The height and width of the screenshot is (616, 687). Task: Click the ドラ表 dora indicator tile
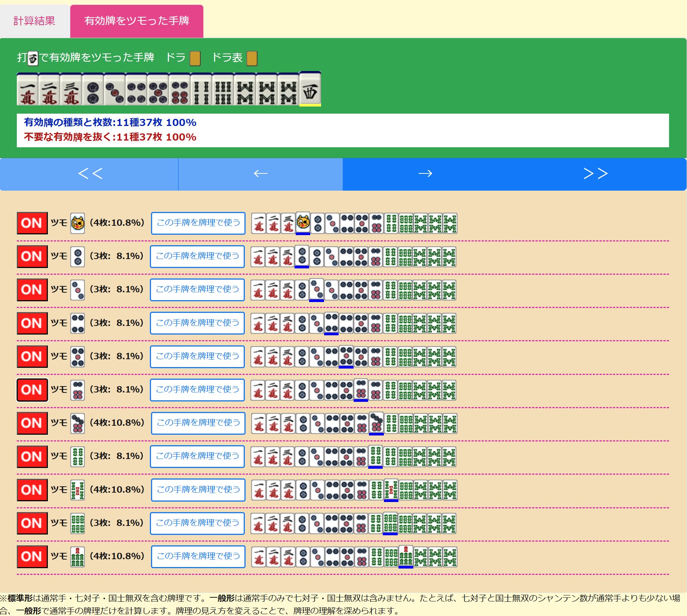(253, 58)
